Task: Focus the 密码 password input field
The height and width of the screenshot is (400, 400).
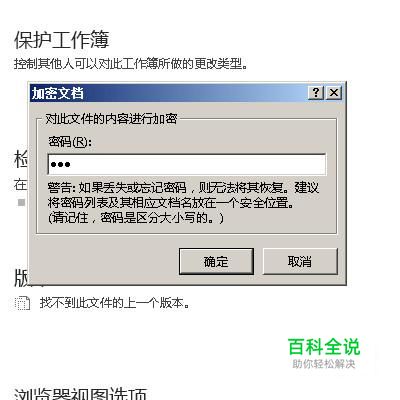Action: click(x=187, y=164)
